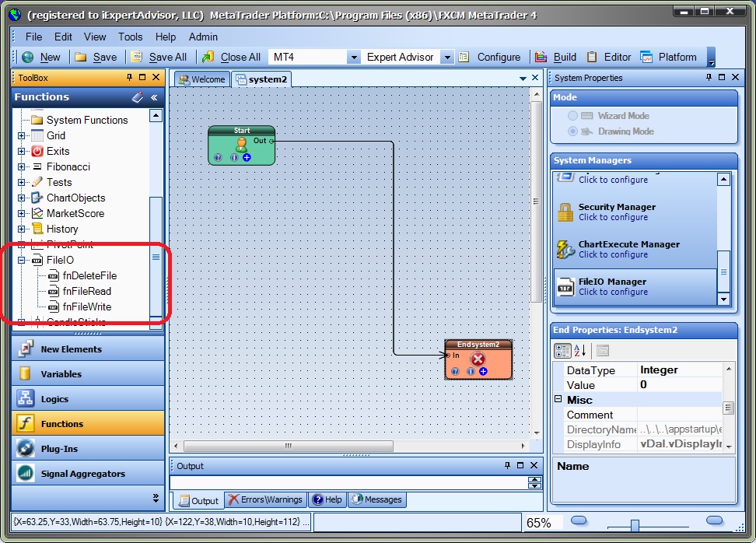Viewport: 756px width, 543px height.
Task: Pin the System Properties panel
Action: click(709, 77)
